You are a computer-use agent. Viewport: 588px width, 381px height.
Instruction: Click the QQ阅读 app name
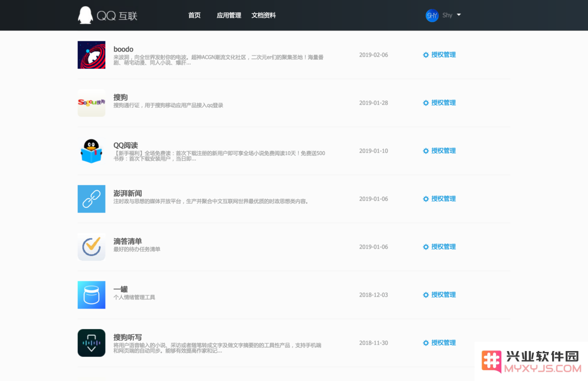click(125, 145)
